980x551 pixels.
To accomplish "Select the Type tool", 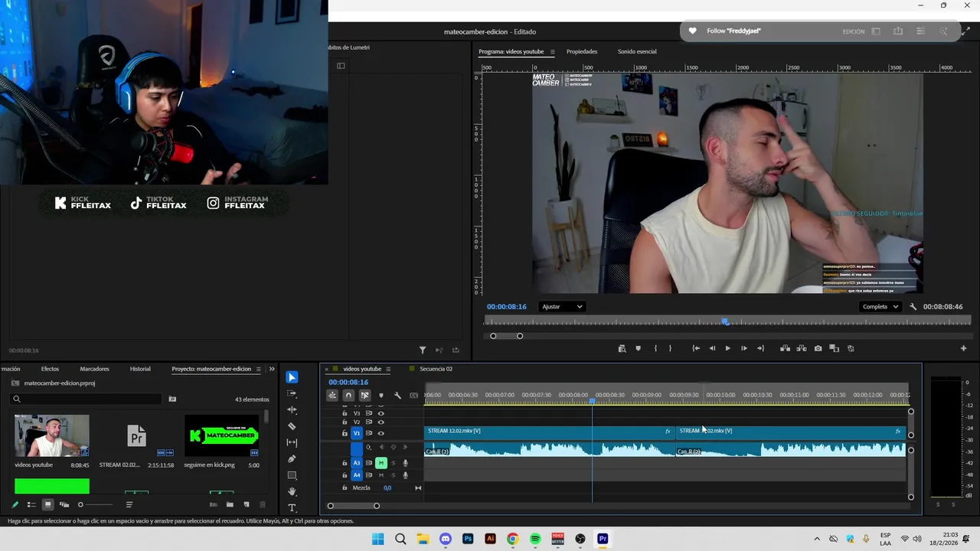I will click(292, 507).
